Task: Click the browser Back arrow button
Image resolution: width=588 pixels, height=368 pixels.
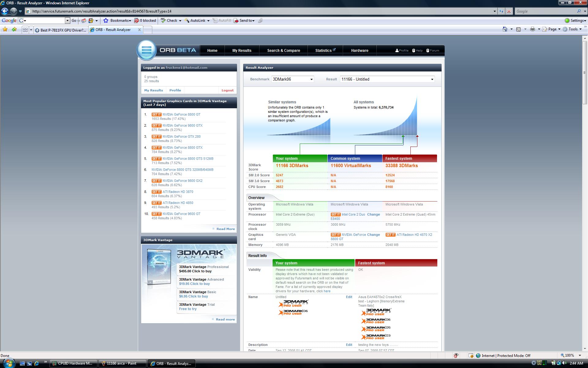Action: (x=5, y=11)
